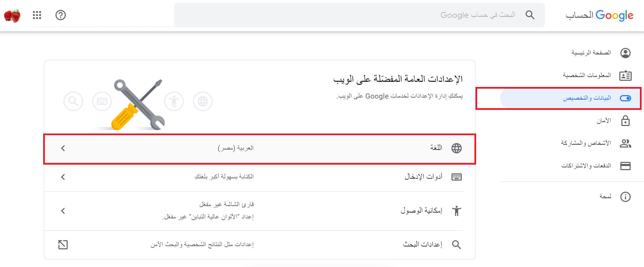Select البيانات والتخصيص in the sidebar
The height and width of the screenshot is (267, 644).
click(587, 98)
